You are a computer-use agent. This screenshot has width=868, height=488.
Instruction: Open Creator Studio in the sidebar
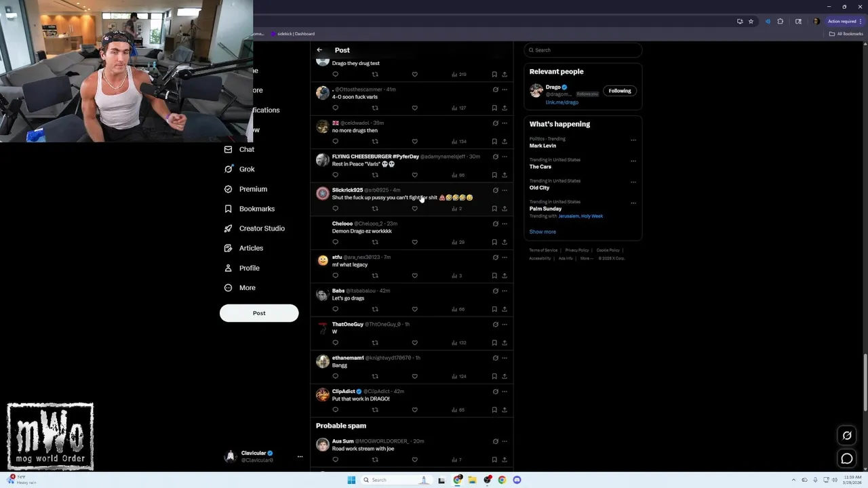tap(254, 228)
